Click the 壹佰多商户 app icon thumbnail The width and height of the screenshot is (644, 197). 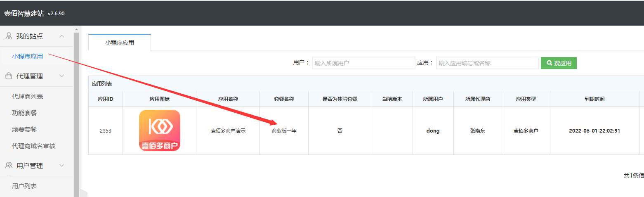(x=160, y=131)
